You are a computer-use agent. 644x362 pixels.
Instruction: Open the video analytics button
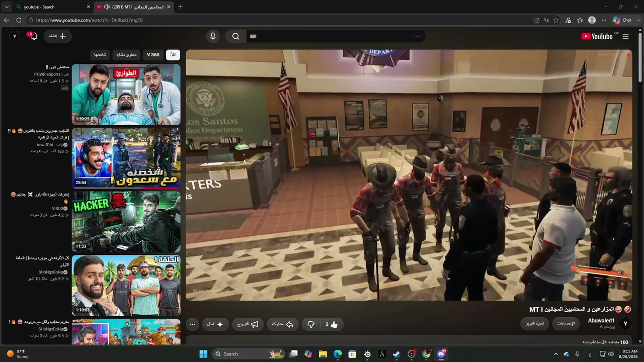click(566, 323)
